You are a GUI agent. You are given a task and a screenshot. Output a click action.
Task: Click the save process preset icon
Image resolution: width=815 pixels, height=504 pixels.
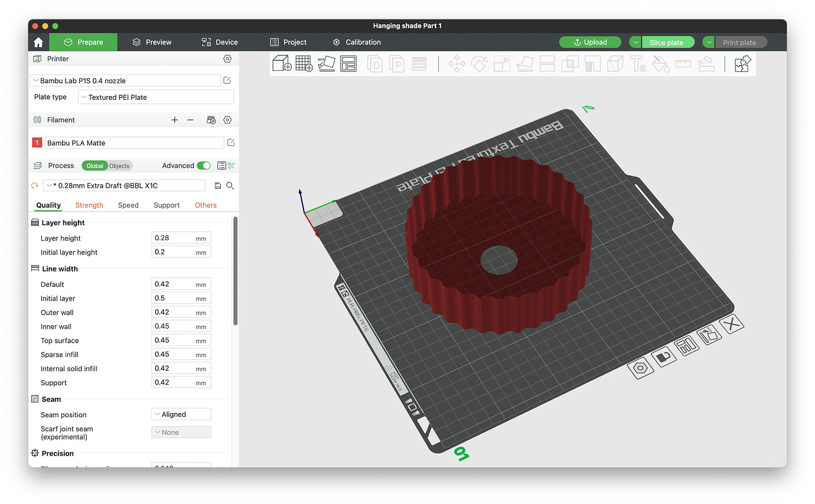coord(218,186)
